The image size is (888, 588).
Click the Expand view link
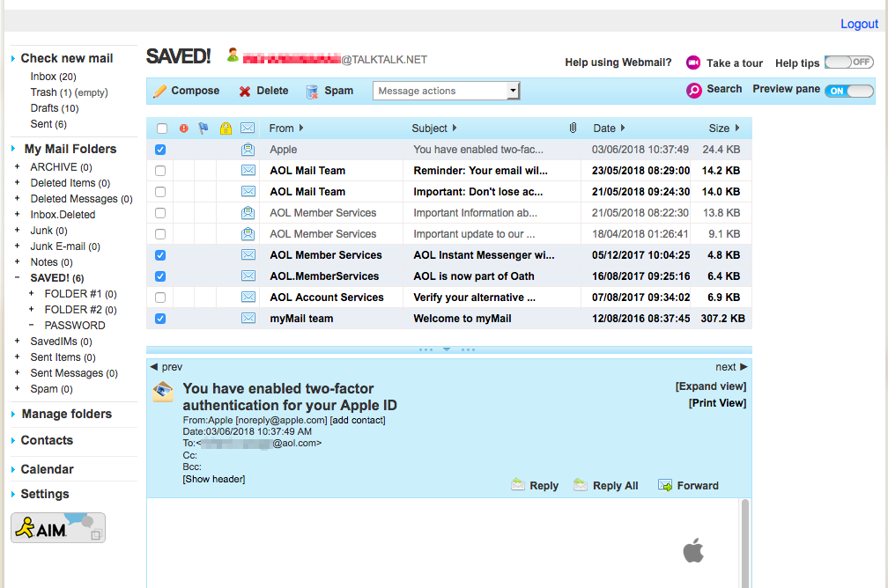[x=710, y=386]
